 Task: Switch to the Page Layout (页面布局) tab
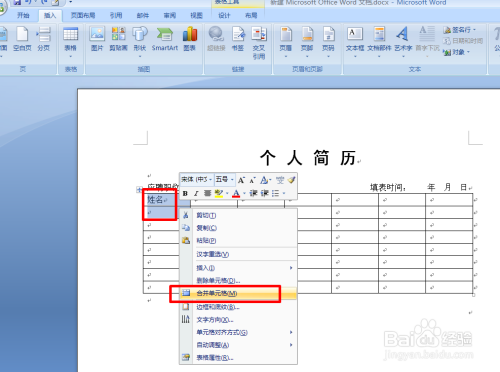tap(83, 15)
